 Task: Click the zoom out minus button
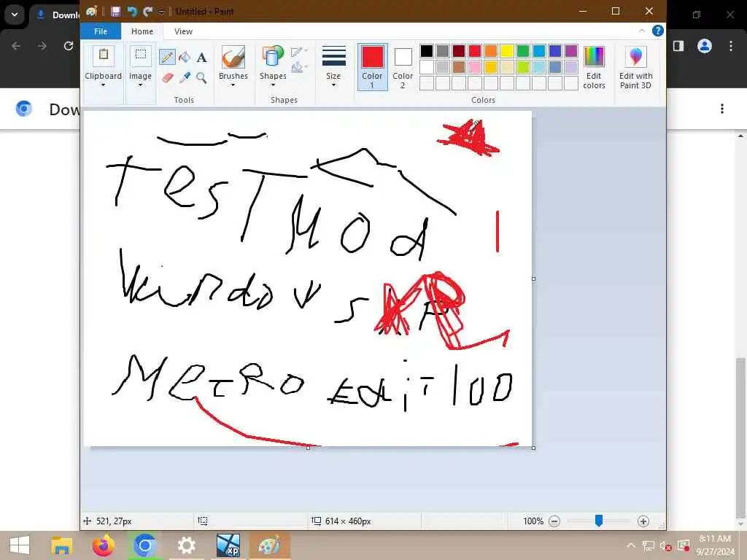click(x=554, y=521)
